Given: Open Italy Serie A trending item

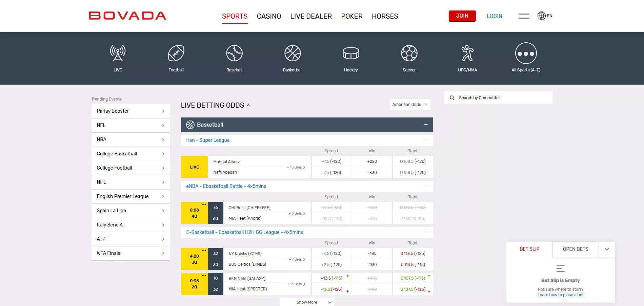Looking at the screenshot, I should pos(130,225).
